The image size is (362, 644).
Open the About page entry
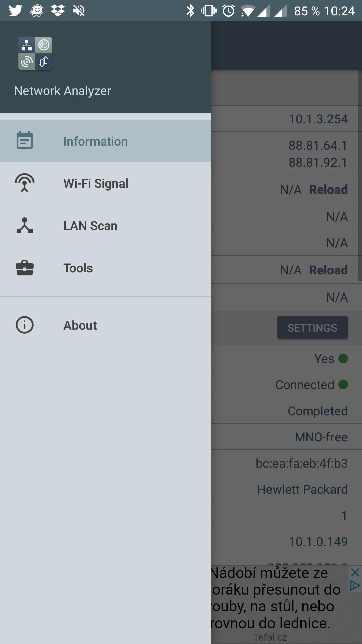point(80,325)
